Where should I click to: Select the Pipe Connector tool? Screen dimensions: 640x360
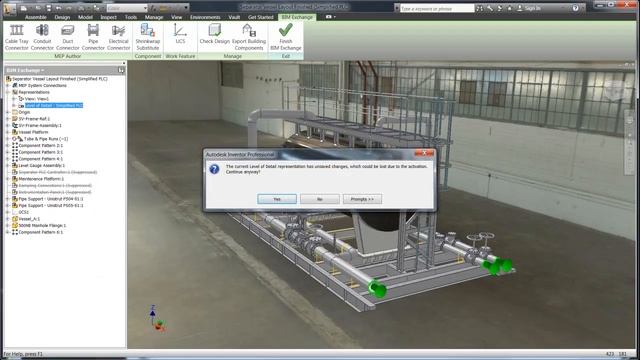pyautogui.click(x=93, y=37)
